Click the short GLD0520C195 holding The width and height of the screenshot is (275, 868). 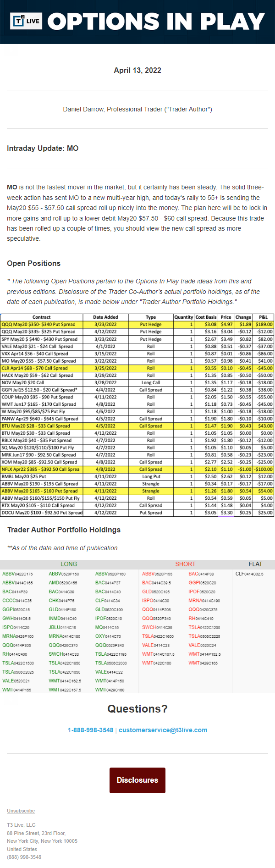[x=156, y=592]
